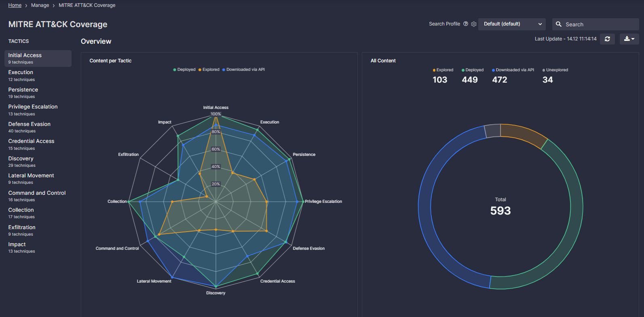Click Privilege Escalation radar axis label
This screenshot has height=317, width=644.
click(x=323, y=202)
